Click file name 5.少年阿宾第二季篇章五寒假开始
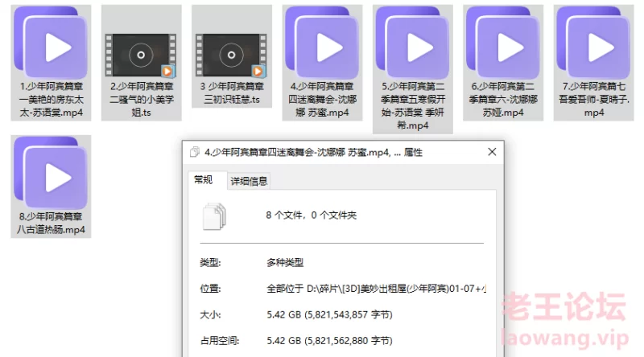This screenshot has width=644, height=357. tap(413, 106)
